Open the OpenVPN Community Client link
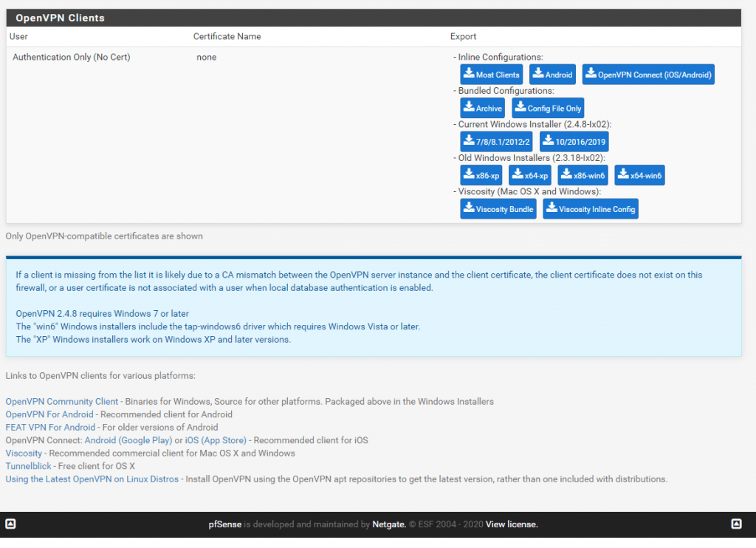 [62, 401]
